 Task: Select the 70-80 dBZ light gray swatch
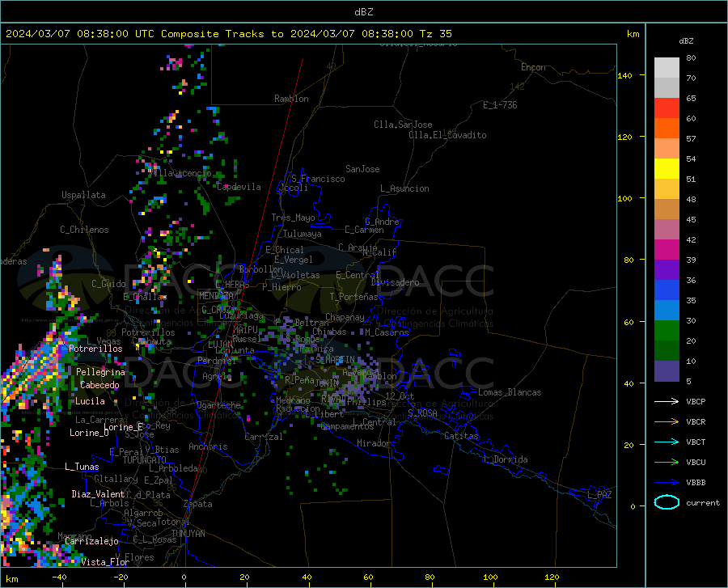coord(667,68)
